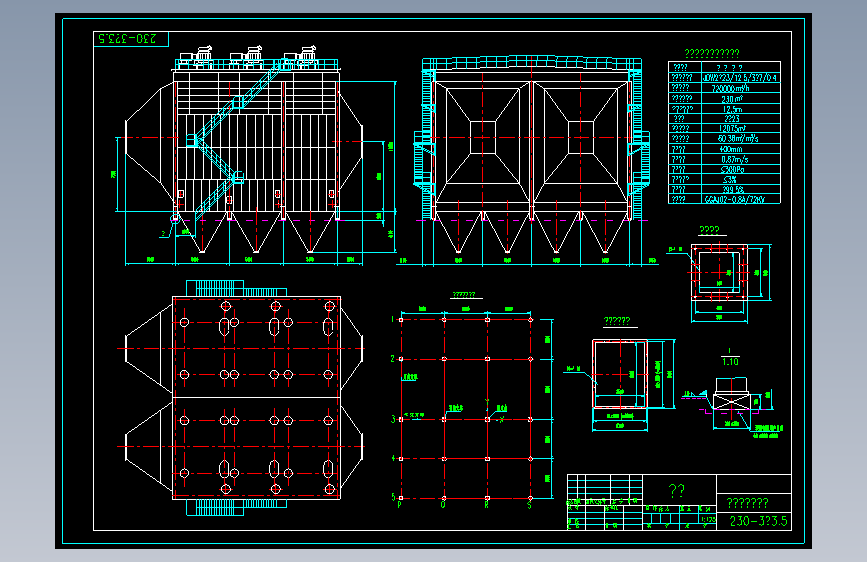This screenshot has width=867, height=562.
Task: Click column axis label S under the foundation grid
Action: pos(530,505)
